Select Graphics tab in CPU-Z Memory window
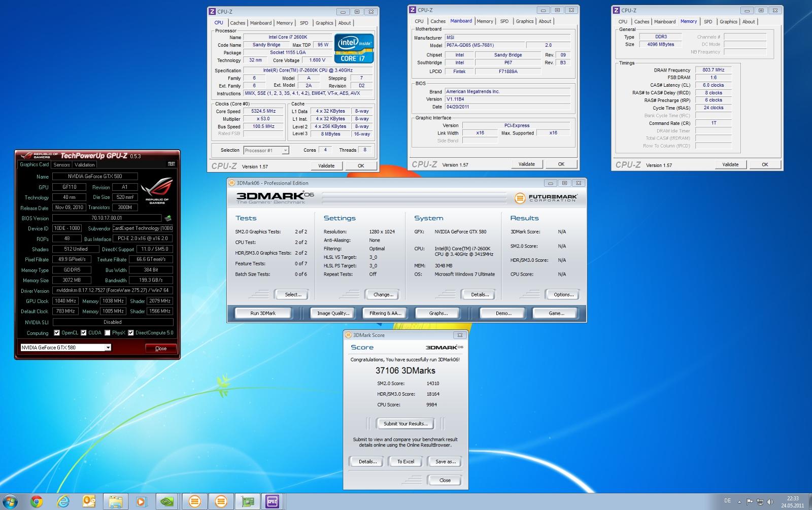Viewport: 812px width, 510px height. point(728,22)
